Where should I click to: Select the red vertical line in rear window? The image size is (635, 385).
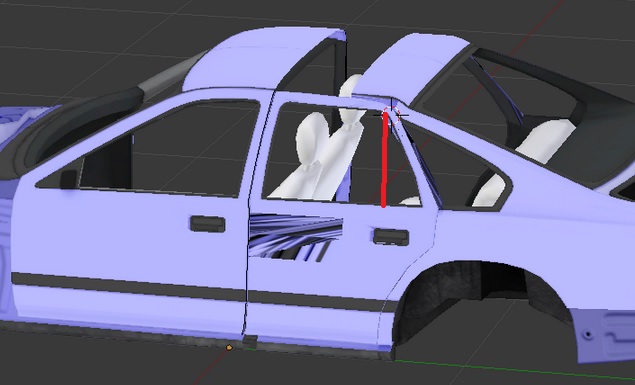[384, 160]
